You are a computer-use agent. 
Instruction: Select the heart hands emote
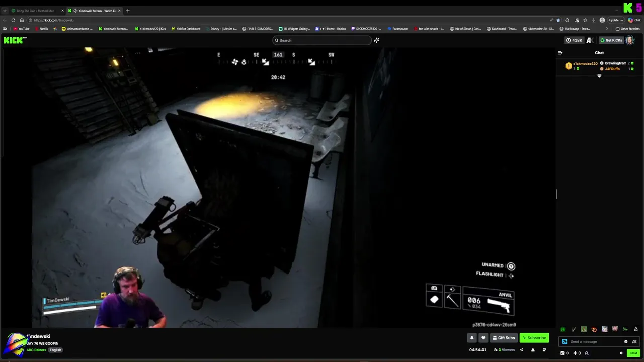coord(594,330)
